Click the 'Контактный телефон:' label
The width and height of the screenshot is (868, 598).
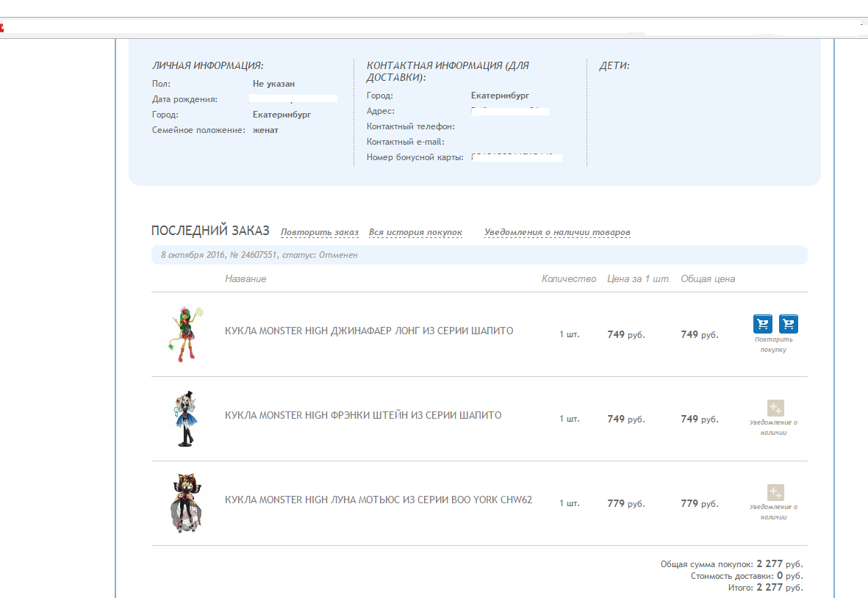[411, 126]
